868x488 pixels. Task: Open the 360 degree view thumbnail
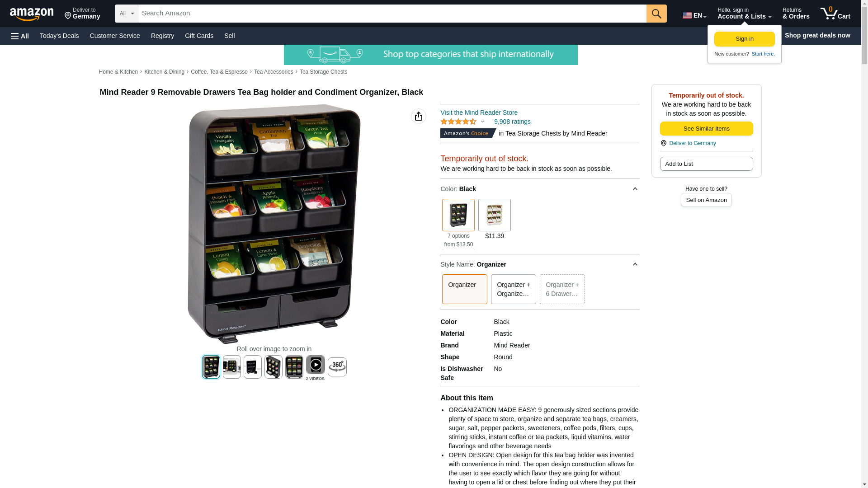(x=337, y=367)
